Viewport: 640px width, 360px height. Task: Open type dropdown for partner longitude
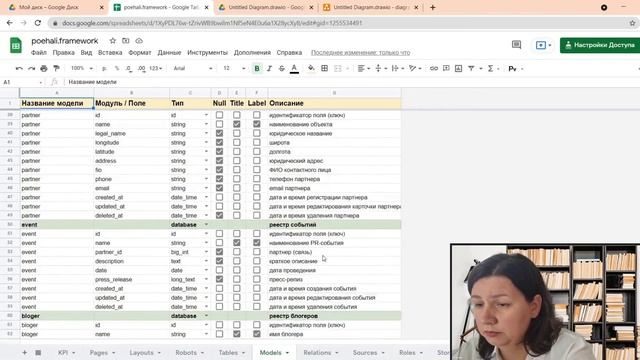pyautogui.click(x=206, y=142)
